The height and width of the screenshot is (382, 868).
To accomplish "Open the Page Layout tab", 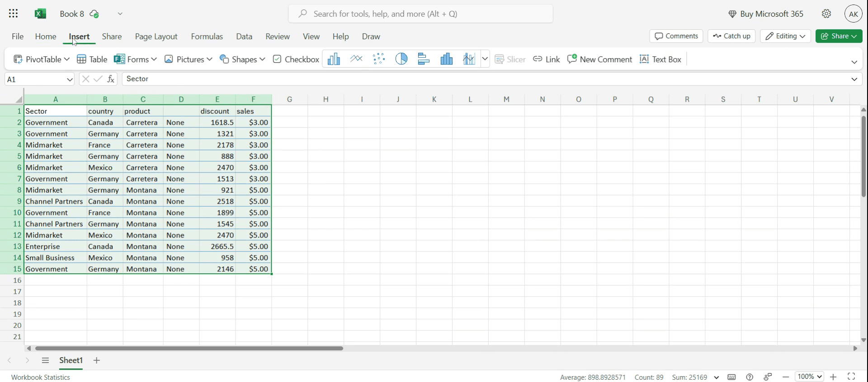I will (x=156, y=37).
